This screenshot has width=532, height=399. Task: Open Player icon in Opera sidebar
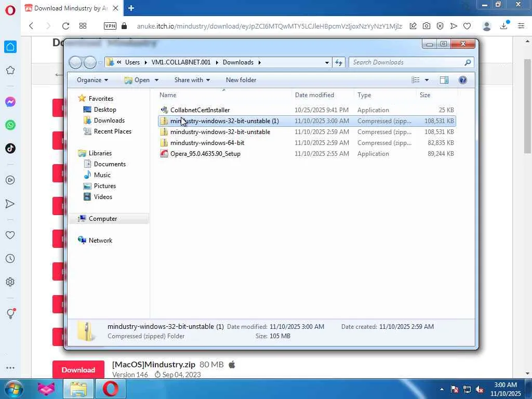[10, 180]
